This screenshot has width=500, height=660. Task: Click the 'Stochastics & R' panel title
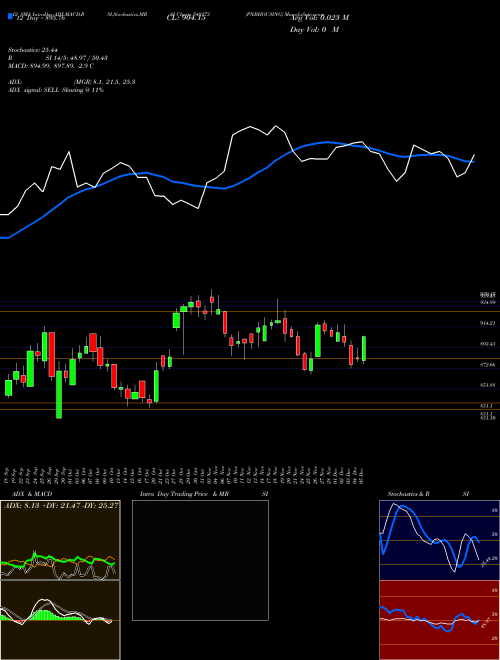(408, 494)
